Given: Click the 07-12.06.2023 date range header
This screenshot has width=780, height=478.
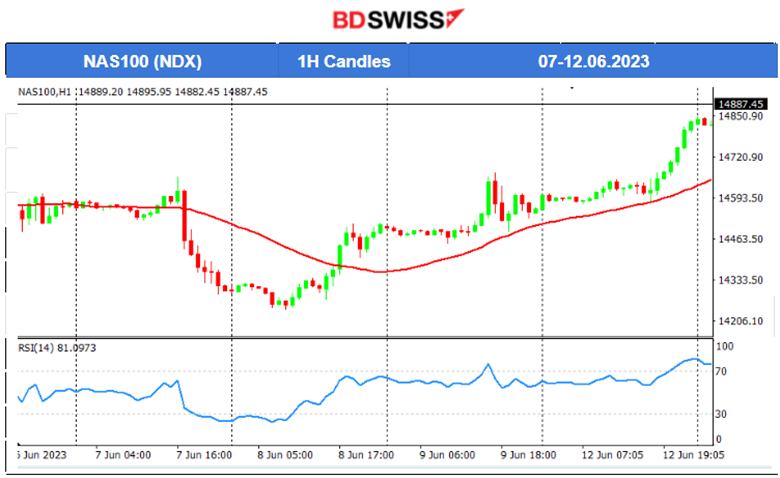Looking at the screenshot, I should point(593,61).
